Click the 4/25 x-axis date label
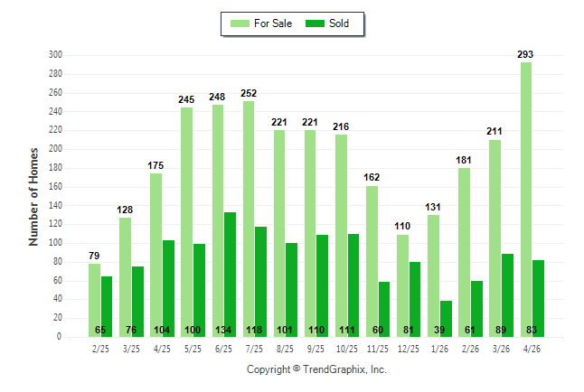Viewport: 584px width, 392px height. click(162, 349)
